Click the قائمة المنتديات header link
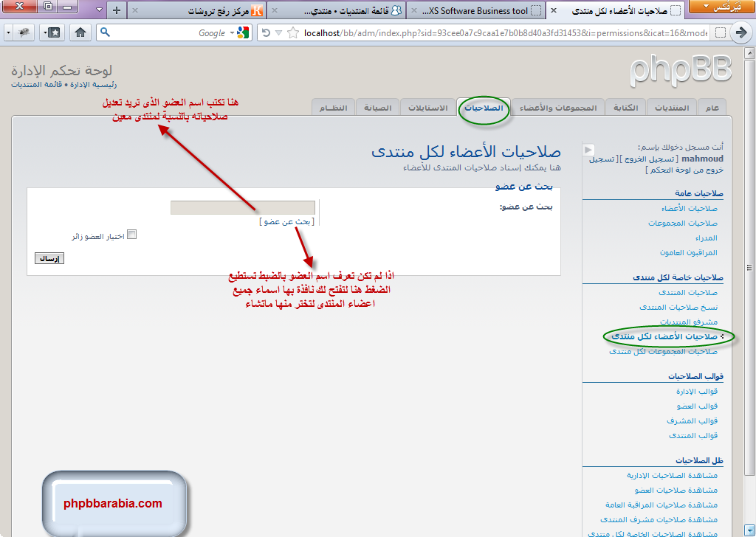The image size is (756, 537). pos(37,85)
